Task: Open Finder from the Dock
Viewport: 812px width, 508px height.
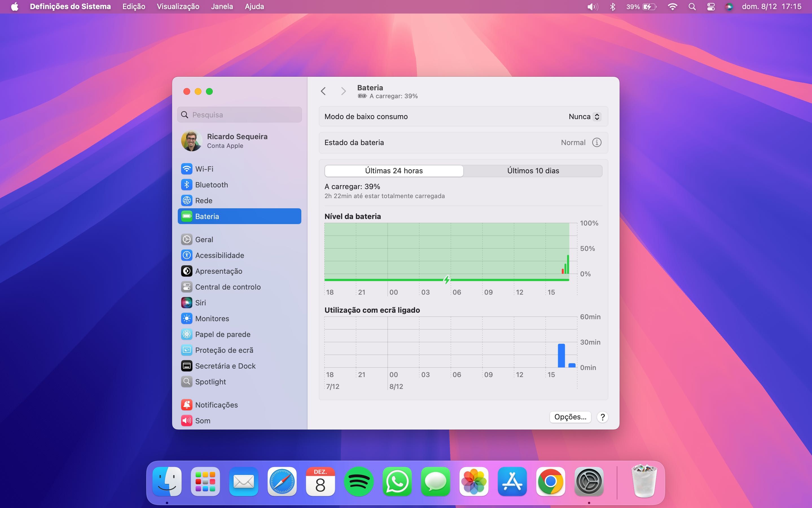Action: [167, 481]
